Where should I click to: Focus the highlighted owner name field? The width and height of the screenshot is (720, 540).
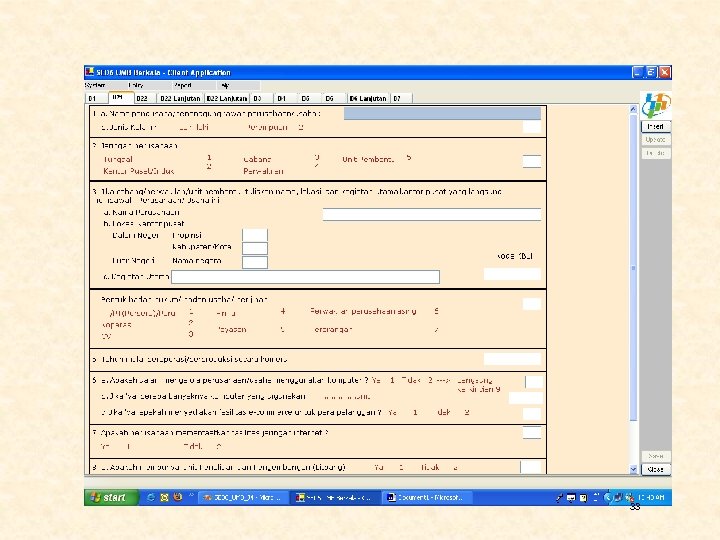[x=442, y=113]
